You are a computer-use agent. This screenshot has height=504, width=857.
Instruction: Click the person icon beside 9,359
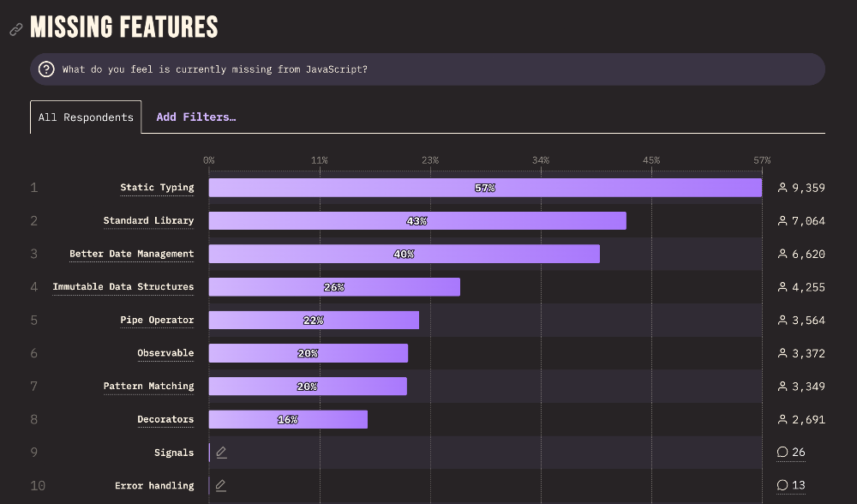click(782, 188)
